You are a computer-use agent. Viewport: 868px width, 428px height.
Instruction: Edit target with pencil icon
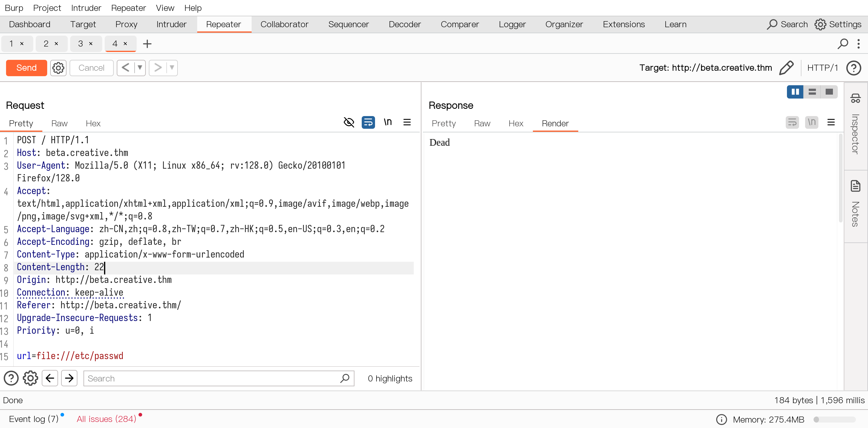(786, 68)
